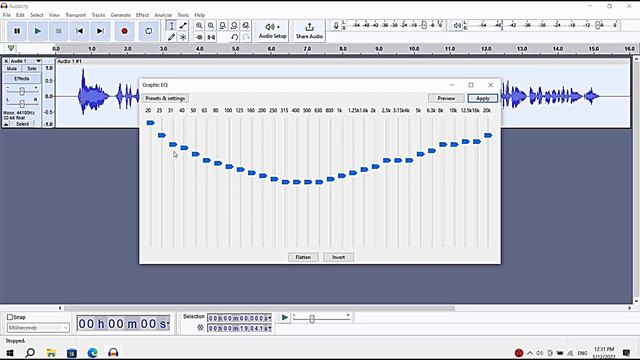Click Play-at-speed green button
The width and height of the screenshot is (640, 360).
click(x=284, y=318)
